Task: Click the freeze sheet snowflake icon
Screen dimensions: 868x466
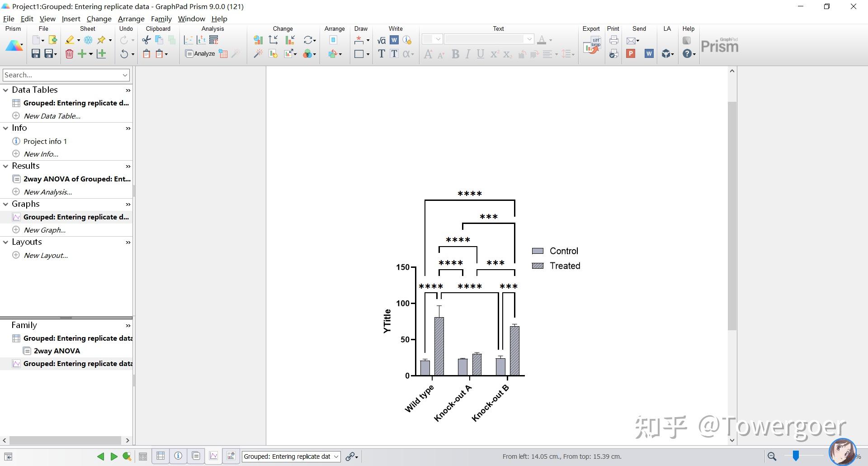Action: coord(88,40)
